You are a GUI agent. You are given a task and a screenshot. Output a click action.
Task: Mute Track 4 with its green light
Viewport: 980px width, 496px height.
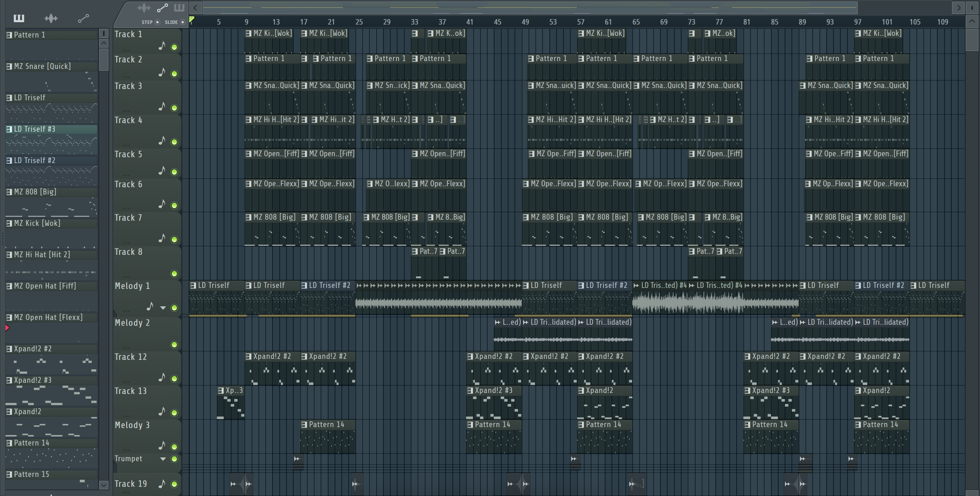(174, 142)
